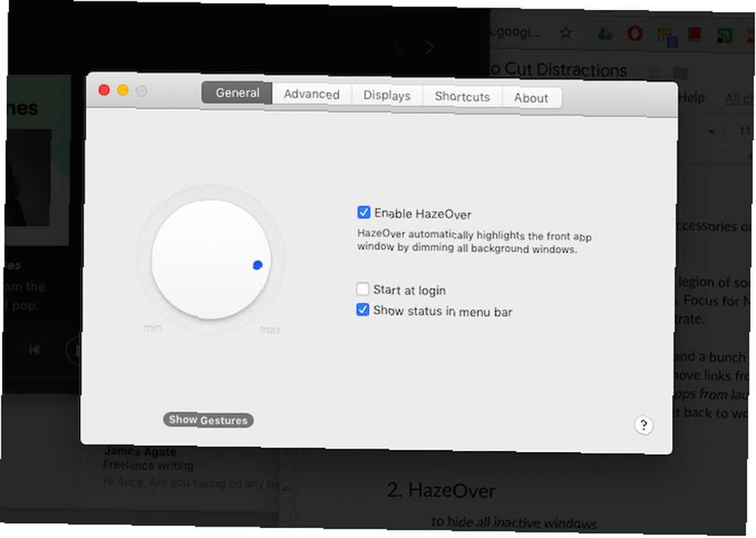
Task: Click the 'min' label under the dial
Action: (152, 328)
